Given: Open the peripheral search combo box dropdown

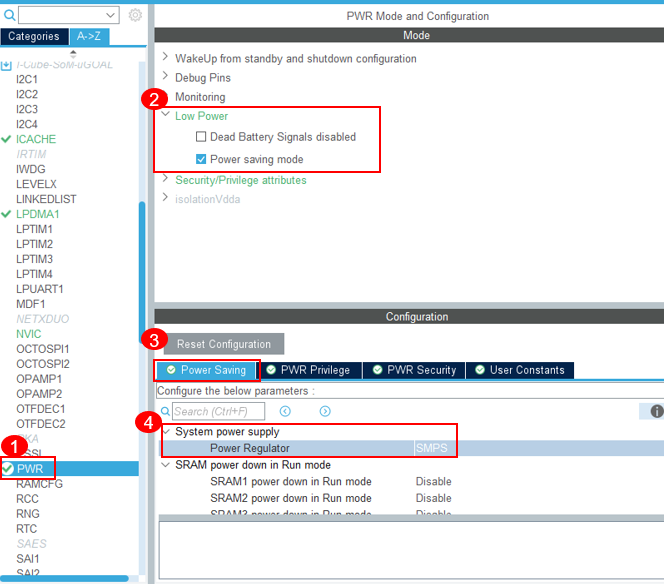Looking at the screenshot, I should 110,15.
